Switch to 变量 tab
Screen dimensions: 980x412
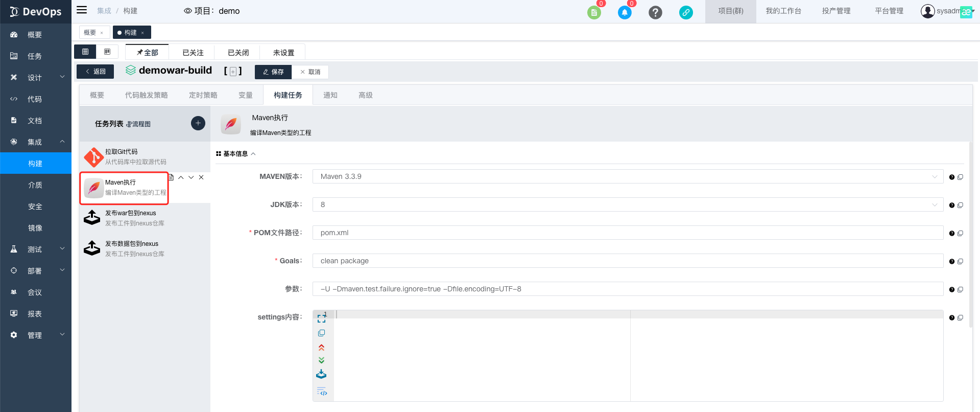(246, 95)
